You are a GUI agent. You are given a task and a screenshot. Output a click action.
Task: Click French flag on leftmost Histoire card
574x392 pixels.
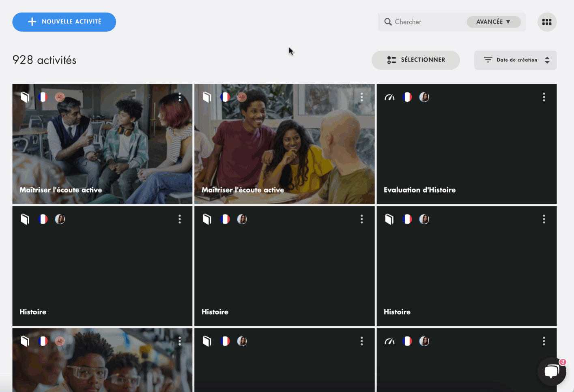point(43,219)
